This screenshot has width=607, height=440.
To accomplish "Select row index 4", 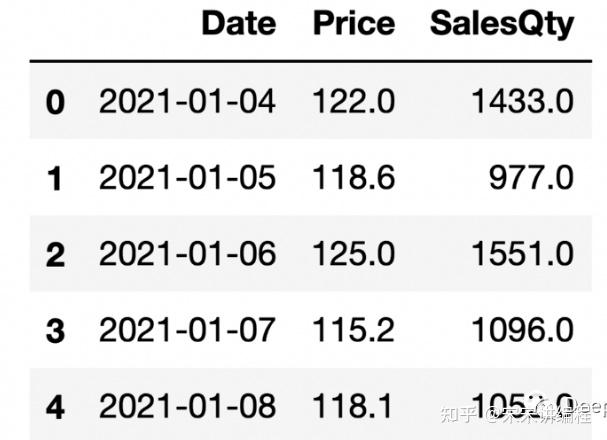I will tap(55, 407).
